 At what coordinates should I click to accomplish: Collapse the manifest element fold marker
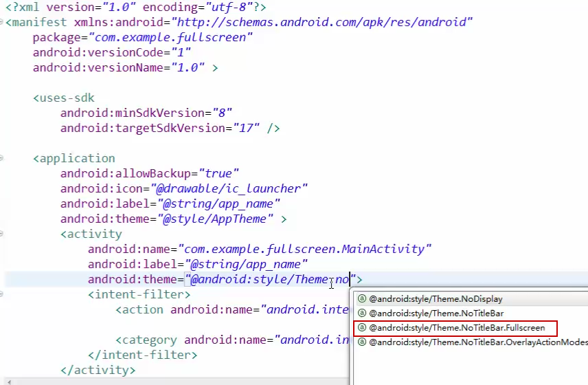[1, 22]
